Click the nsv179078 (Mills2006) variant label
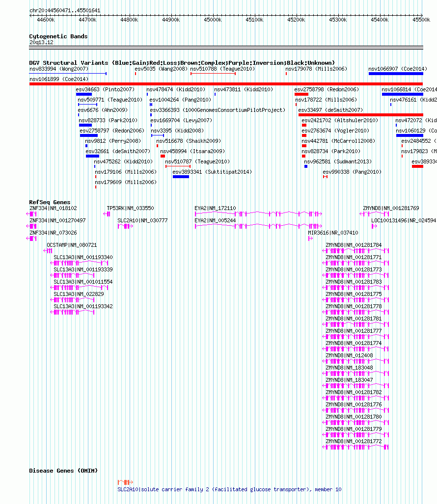The width and height of the screenshot is (437, 504). [x=316, y=69]
